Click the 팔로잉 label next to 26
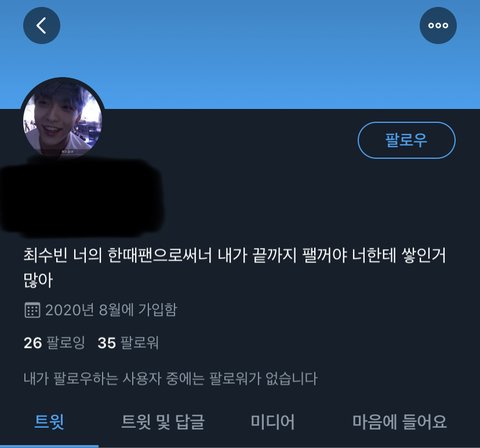 66,343
